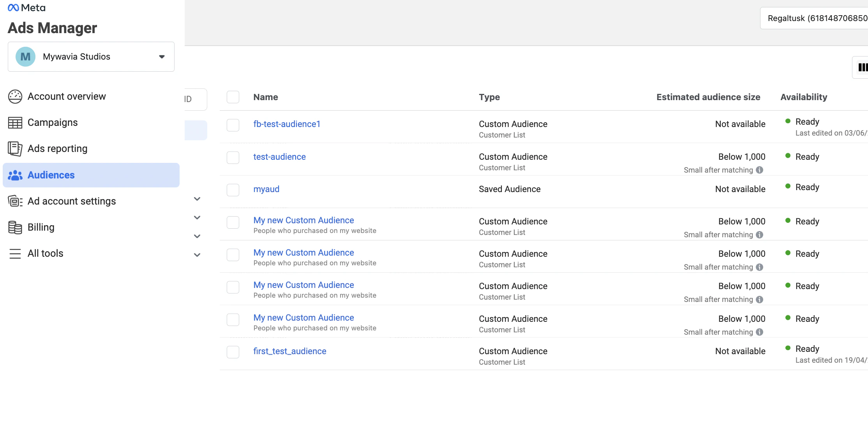Click info icon beside test-audience Small after matching
The image size is (868, 427).
coord(759,170)
